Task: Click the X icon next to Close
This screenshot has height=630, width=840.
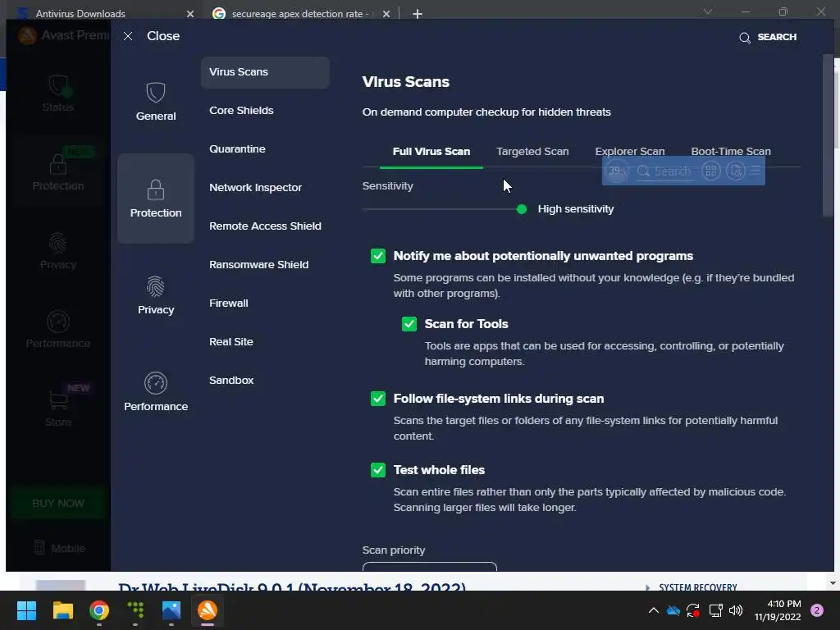Action: [127, 36]
